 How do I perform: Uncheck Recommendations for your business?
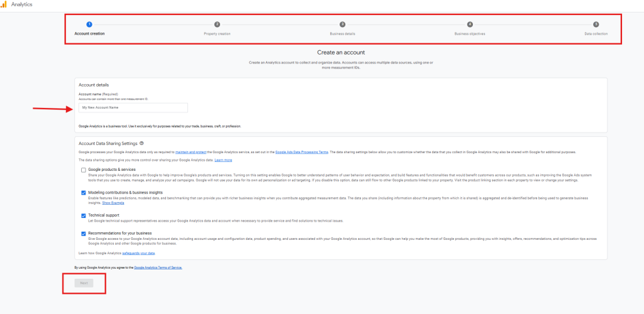click(84, 234)
